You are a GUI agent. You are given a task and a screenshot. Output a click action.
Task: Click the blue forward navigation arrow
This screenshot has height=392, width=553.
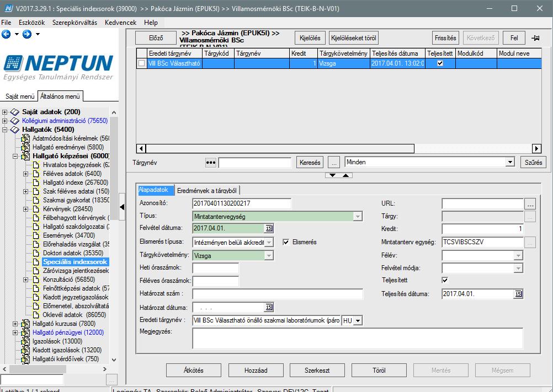[x=27, y=34]
